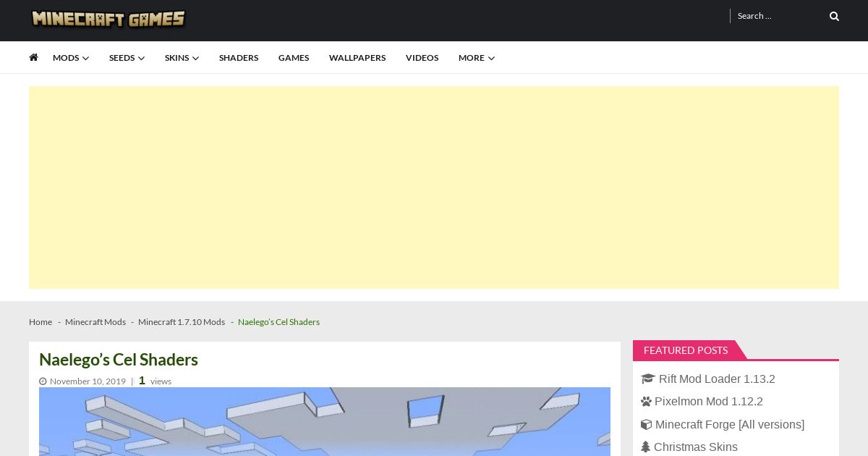Go to the home page via house icon
The image size is (868, 456).
(33, 57)
